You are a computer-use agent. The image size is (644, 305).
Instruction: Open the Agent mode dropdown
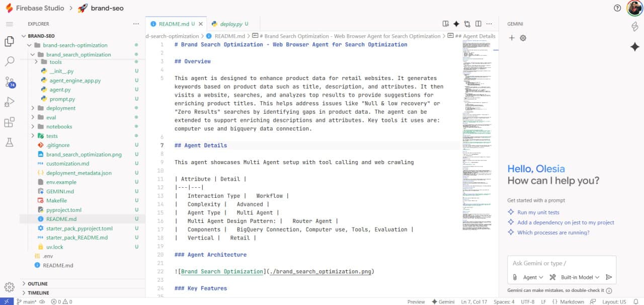(533, 277)
